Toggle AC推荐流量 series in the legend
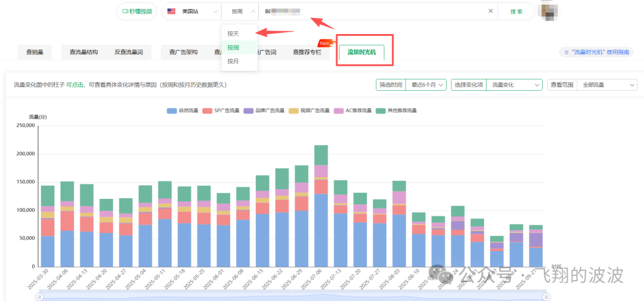Viewport: 644px width, 301px height. click(x=353, y=110)
